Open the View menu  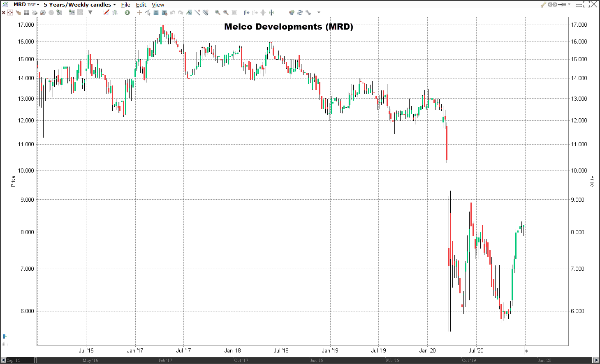[158, 5]
